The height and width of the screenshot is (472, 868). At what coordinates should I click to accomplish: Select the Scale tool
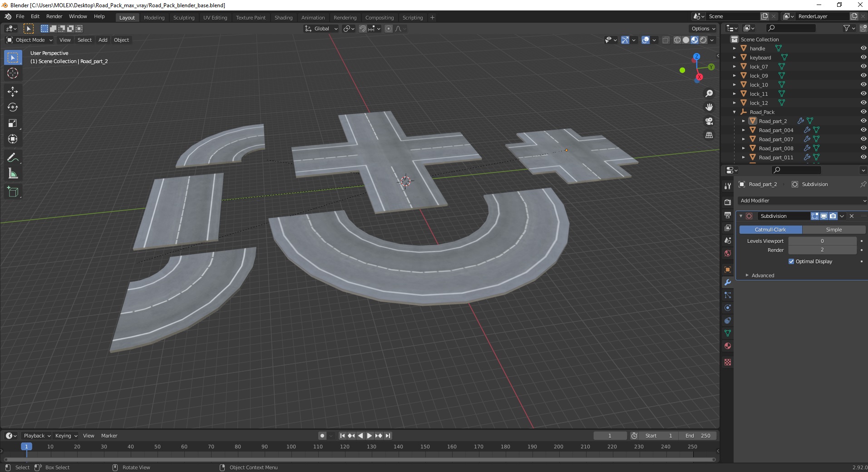(13, 123)
